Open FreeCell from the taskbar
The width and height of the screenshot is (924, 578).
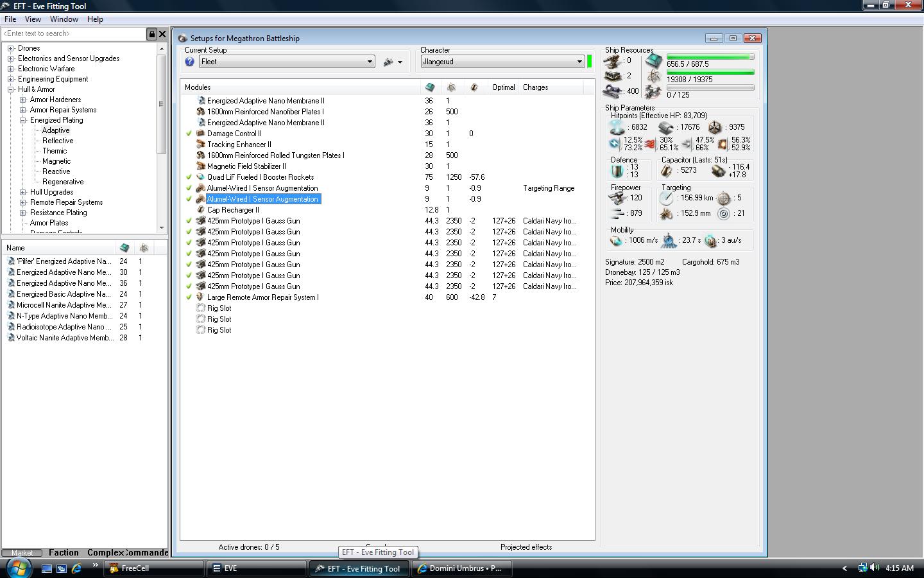[153, 568]
